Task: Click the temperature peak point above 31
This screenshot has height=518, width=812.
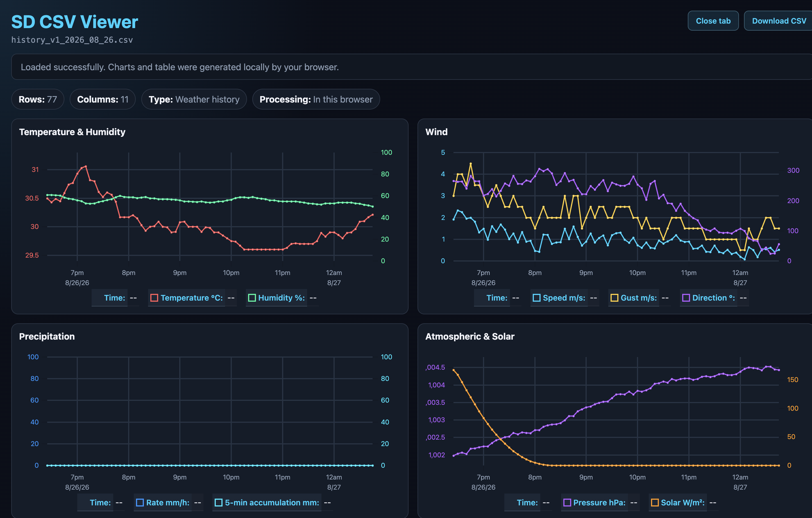Action: 86,166
